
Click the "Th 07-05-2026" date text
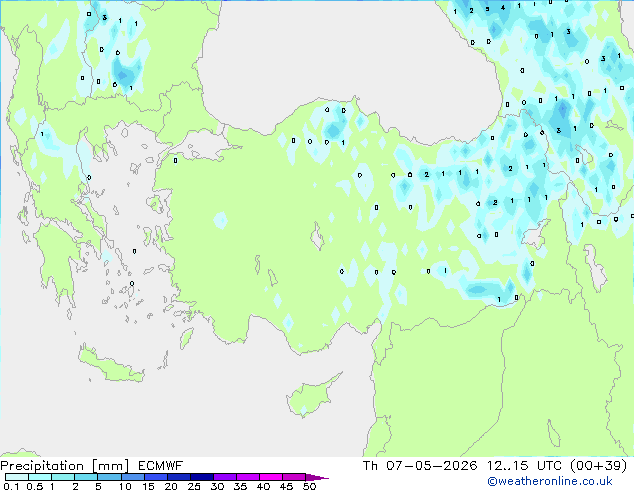tap(420, 466)
